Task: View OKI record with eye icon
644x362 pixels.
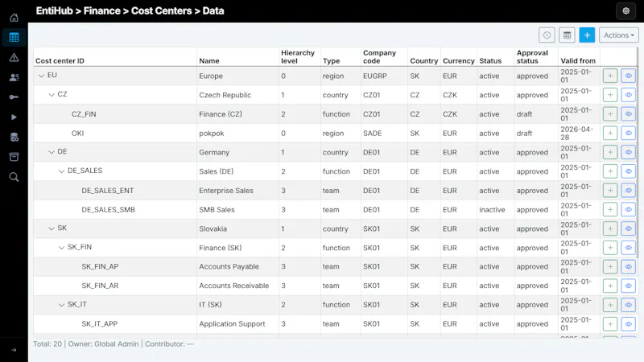Action: (629, 133)
